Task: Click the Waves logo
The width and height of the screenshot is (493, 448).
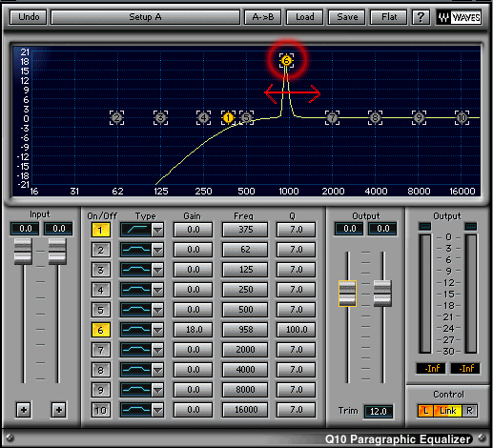Action: (x=459, y=17)
